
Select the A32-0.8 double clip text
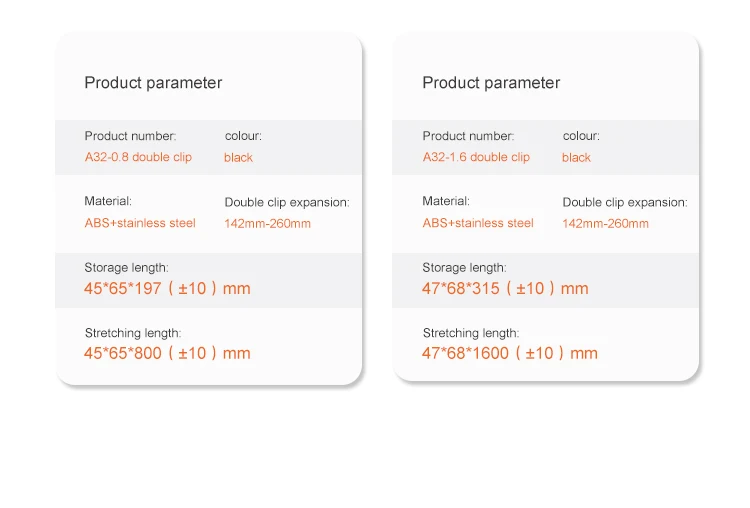[x=138, y=157]
